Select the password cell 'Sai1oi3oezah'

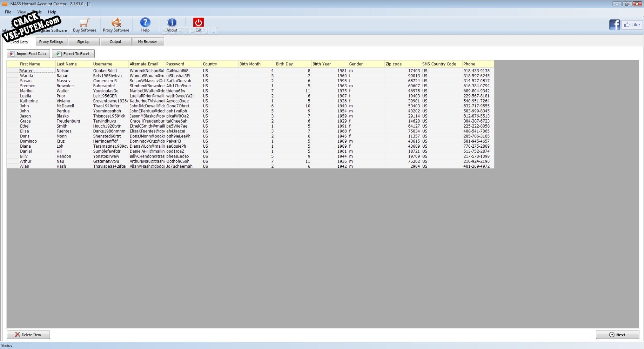tap(183, 81)
